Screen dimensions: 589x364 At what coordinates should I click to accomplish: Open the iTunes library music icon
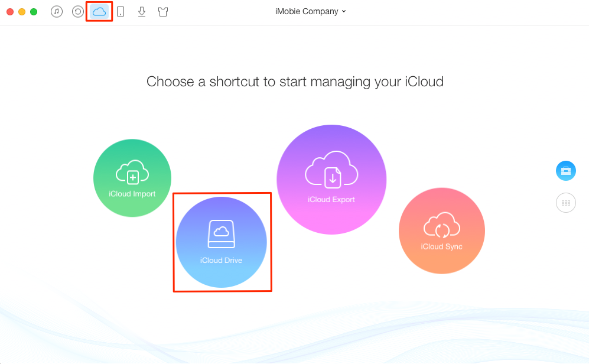point(57,12)
